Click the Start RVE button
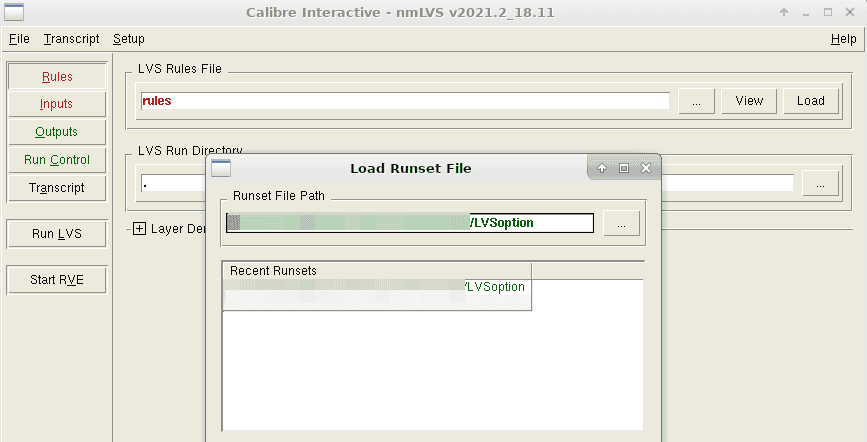The height and width of the screenshot is (442, 867). click(57, 279)
